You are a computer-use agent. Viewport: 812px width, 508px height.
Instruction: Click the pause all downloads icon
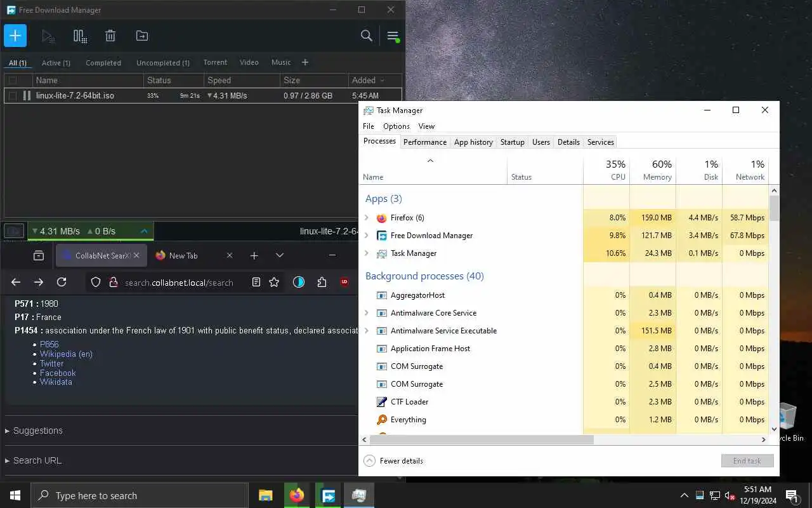tap(80, 36)
